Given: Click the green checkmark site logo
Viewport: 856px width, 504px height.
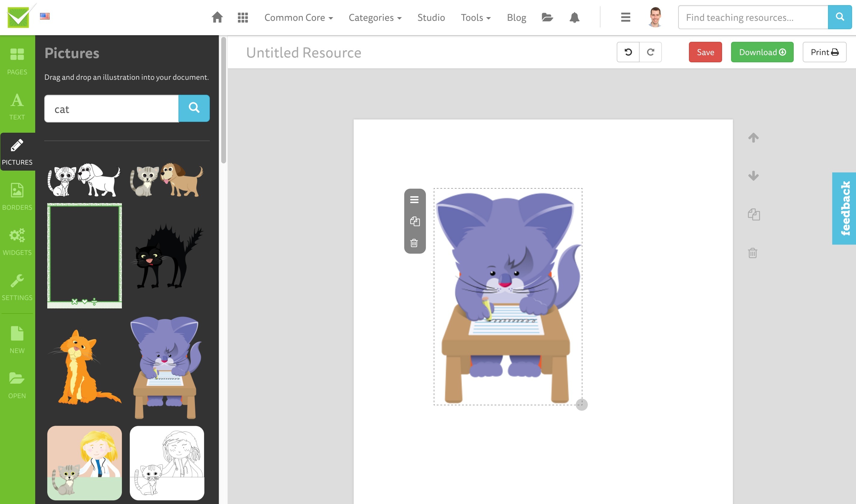Looking at the screenshot, I should [20, 17].
